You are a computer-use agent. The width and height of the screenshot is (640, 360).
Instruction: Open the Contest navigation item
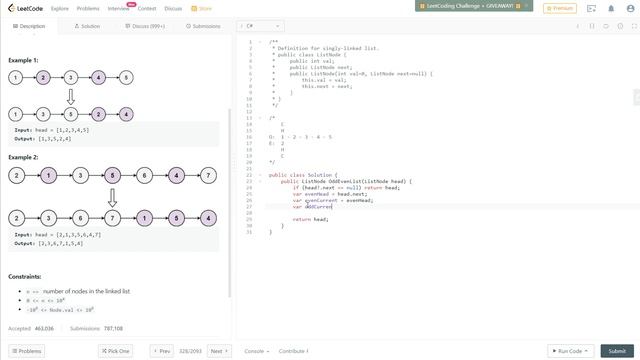[147, 9]
